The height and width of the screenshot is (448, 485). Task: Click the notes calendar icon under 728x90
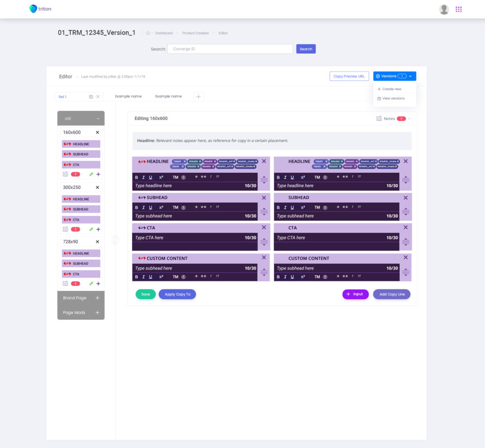click(x=65, y=284)
